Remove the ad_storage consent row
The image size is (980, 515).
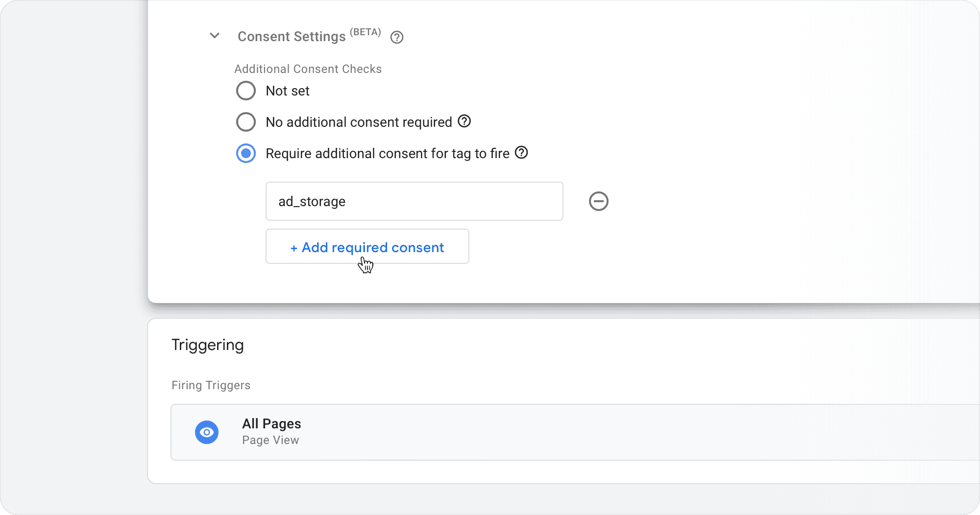[598, 201]
